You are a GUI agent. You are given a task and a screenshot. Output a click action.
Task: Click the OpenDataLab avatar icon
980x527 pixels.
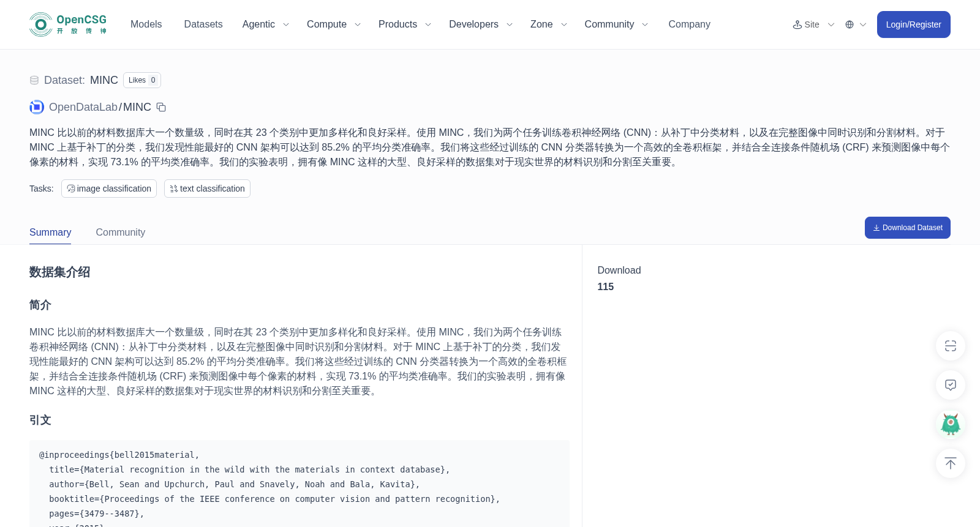pos(37,107)
